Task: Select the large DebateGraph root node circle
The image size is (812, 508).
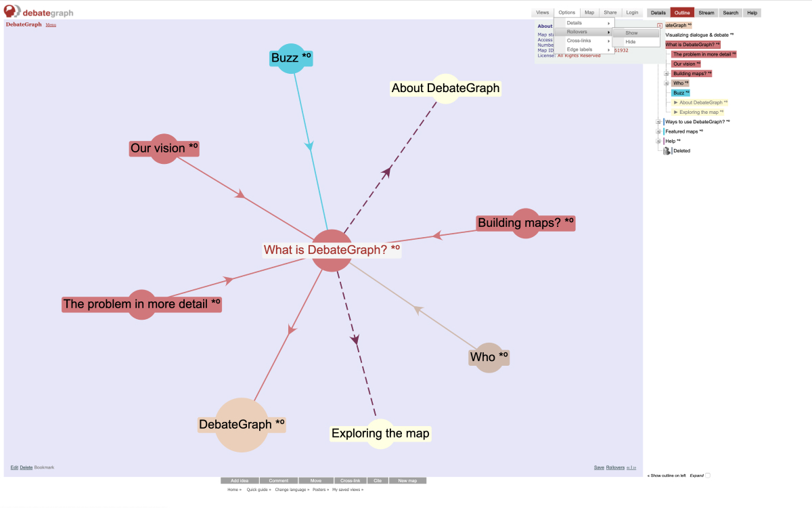Action: coord(242,425)
